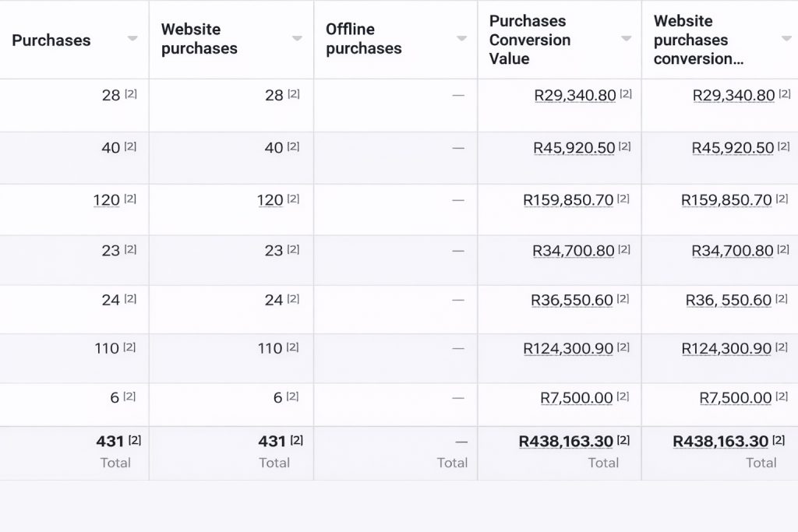This screenshot has height=532, width=798.
Task: Click the R159,850.70 Purchases Conversion Value
Action: [x=568, y=200]
